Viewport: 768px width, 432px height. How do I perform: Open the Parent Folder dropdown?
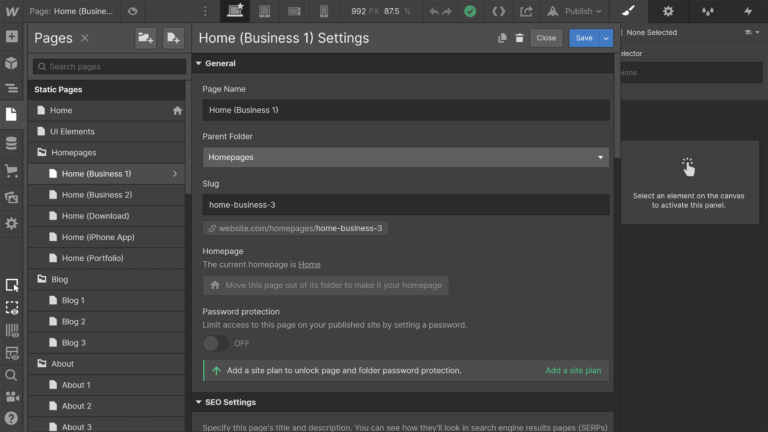point(406,157)
